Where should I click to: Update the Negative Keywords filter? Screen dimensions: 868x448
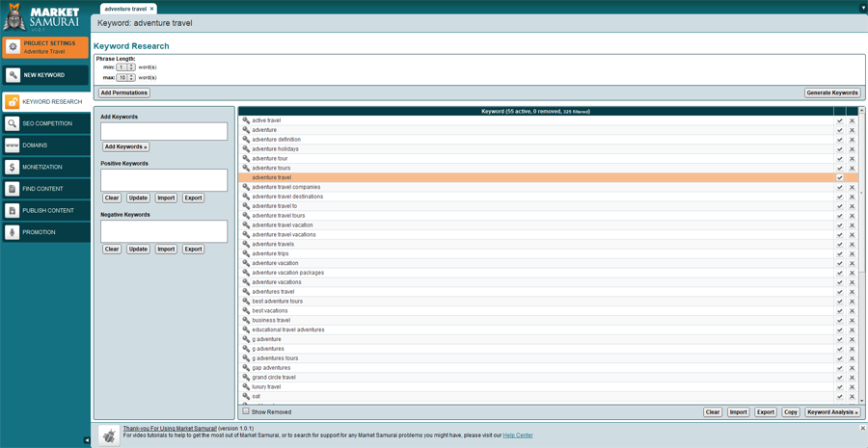click(x=138, y=249)
